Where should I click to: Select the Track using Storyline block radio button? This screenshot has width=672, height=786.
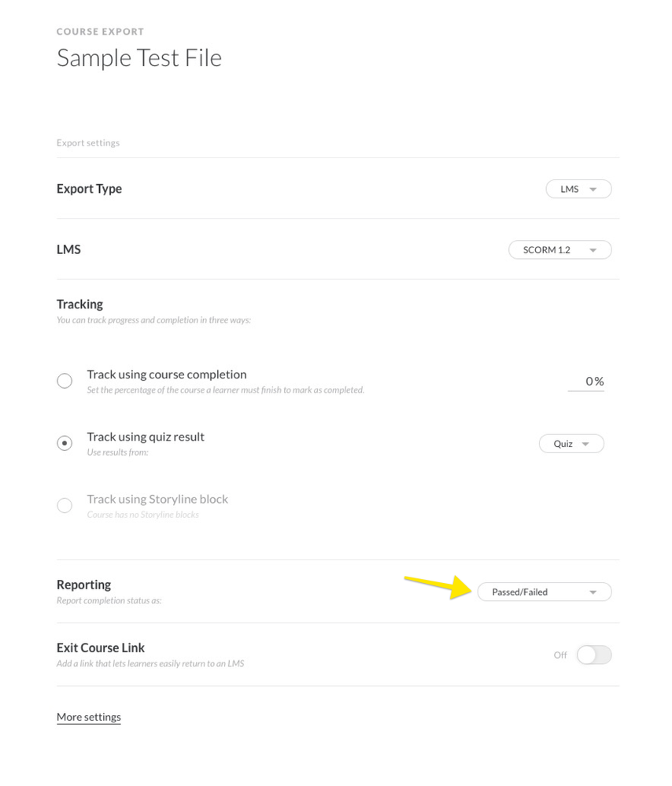click(x=65, y=505)
